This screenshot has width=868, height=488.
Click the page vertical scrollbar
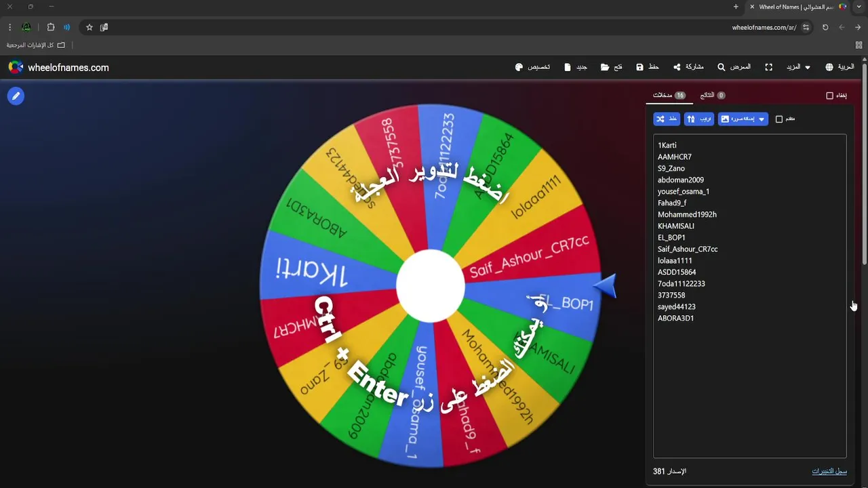(865, 163)
